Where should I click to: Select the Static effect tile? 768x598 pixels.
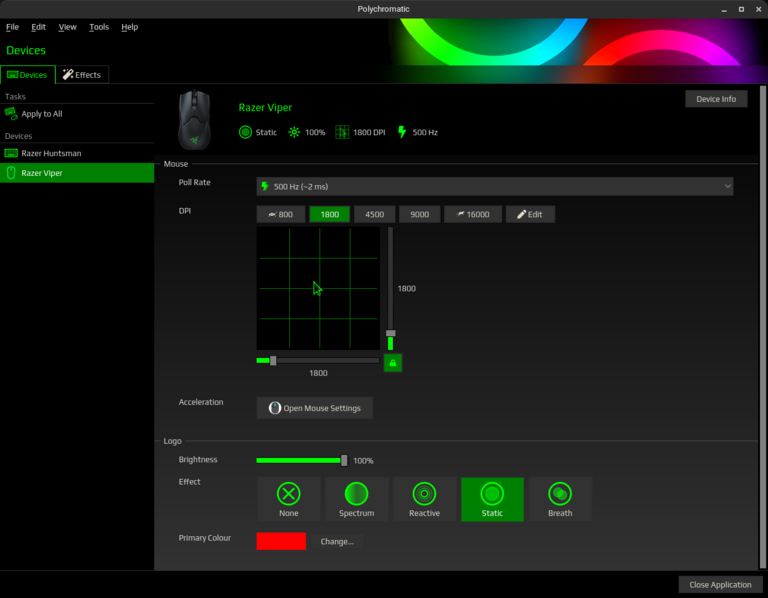click(492, 499)
